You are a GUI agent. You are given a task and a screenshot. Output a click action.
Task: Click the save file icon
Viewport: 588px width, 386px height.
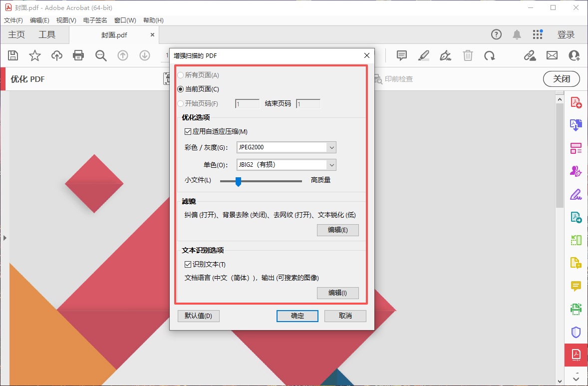pyautogui.click(x=13, y=55)
